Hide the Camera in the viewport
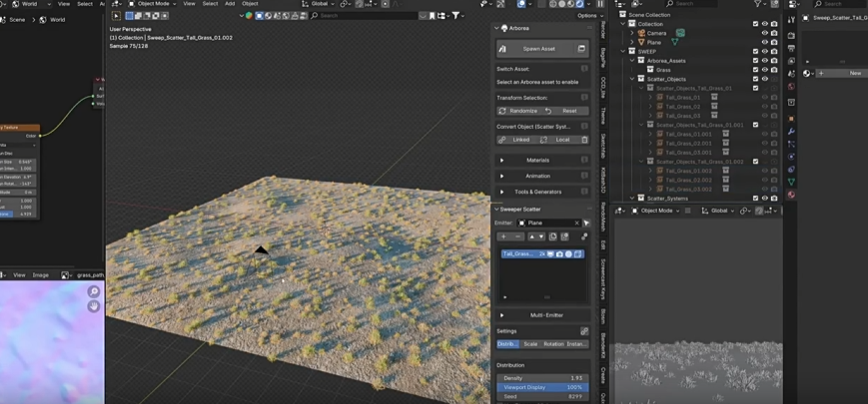This screenshot has height=404, width=868. point(765,33)
